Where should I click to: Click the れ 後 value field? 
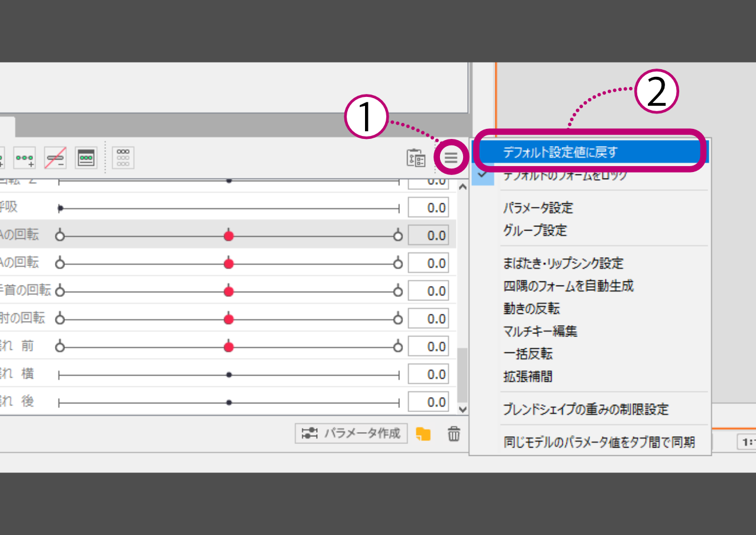[x=428, y=403]
